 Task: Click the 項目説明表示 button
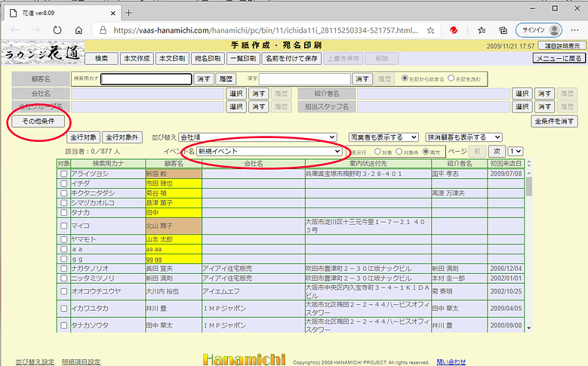coord(562,46)
